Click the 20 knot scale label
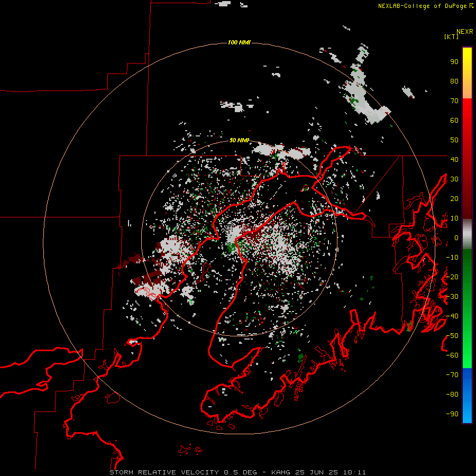This screenshot has height=476, width=476. coord(454,198)
